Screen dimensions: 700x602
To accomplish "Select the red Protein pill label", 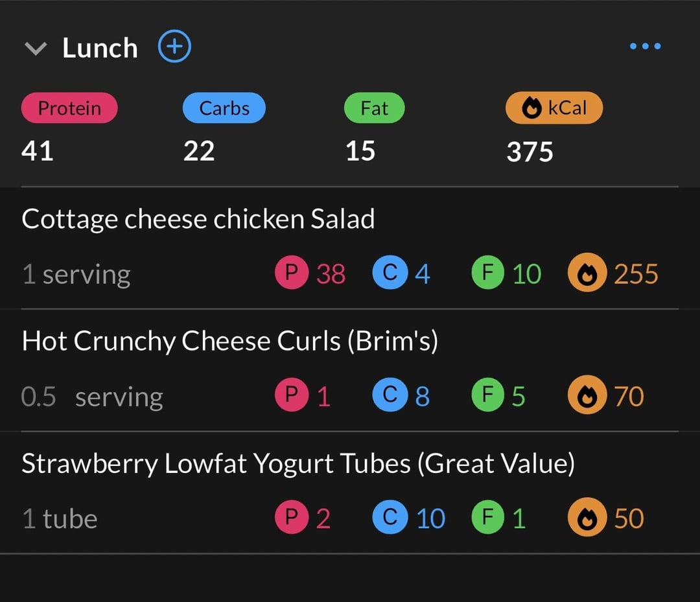I will click(x=69, y=108).
